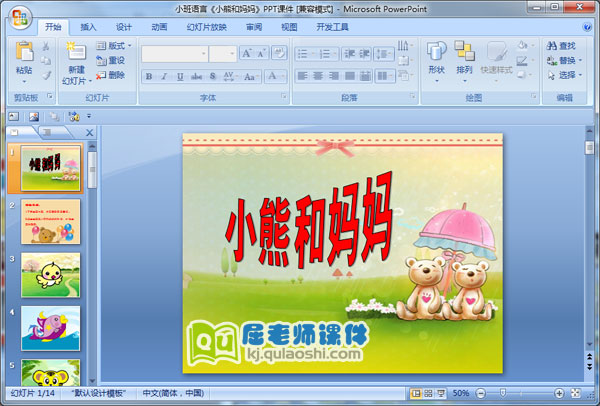Open the PowerPoint Help question mark

click(587, 27)
